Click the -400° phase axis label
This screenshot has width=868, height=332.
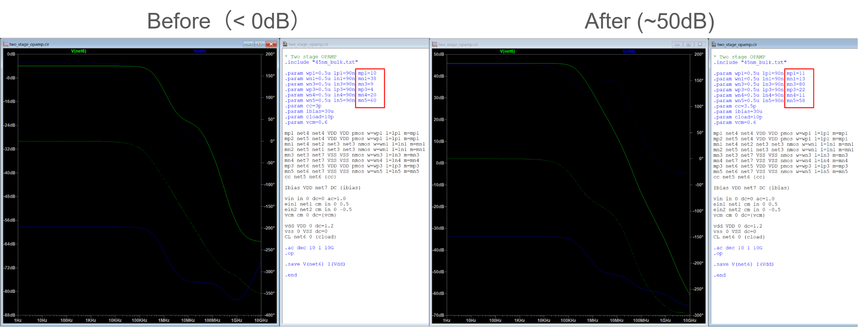[269, 315]
